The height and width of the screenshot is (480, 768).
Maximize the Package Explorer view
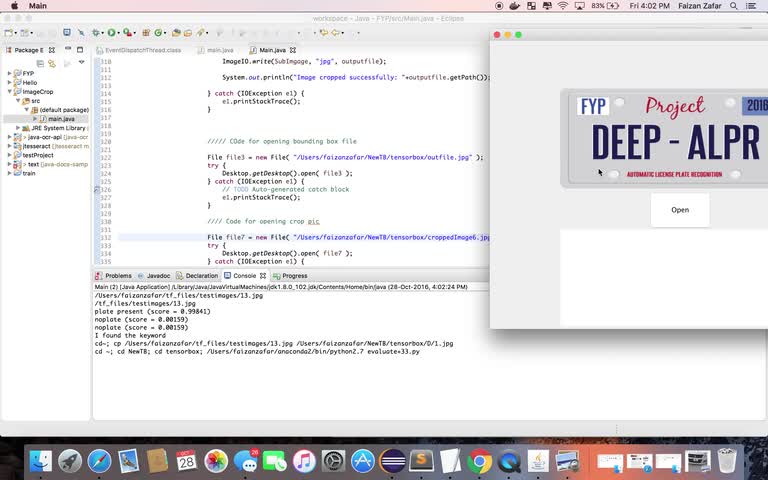pyautogui.click(x=80, y=49)
